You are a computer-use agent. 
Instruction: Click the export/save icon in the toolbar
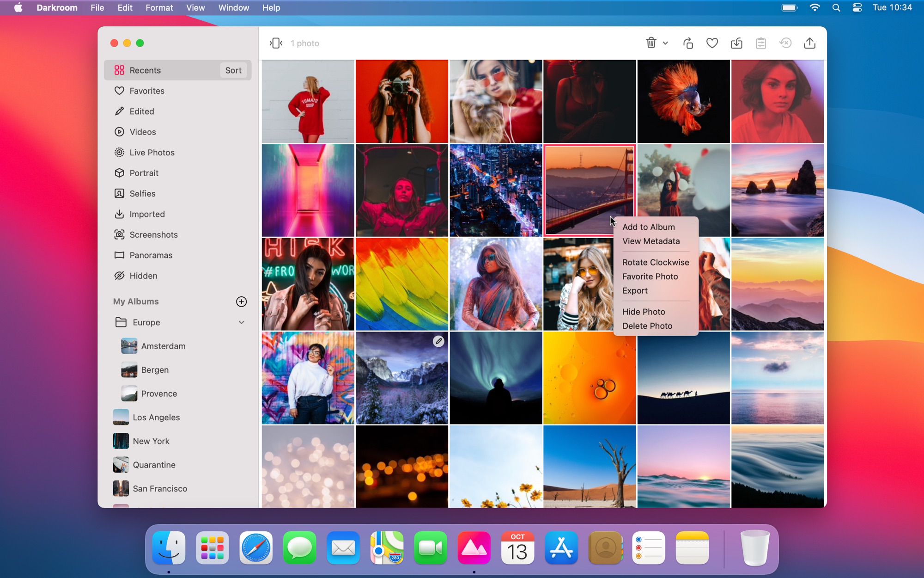click(736, 43)
